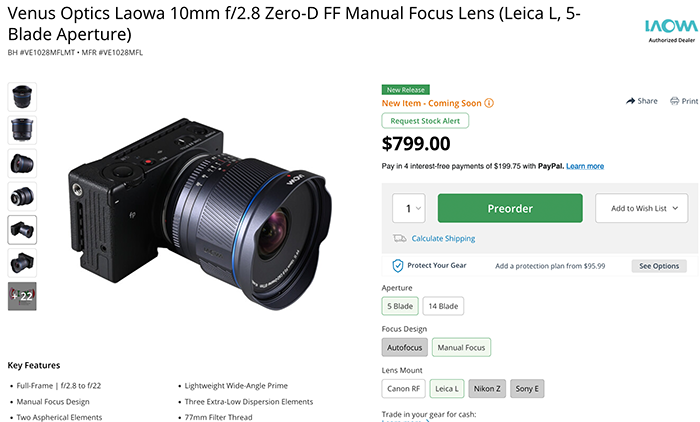Click the green Preorder button
The image size is (700, 422).
[x=510, y=209]
